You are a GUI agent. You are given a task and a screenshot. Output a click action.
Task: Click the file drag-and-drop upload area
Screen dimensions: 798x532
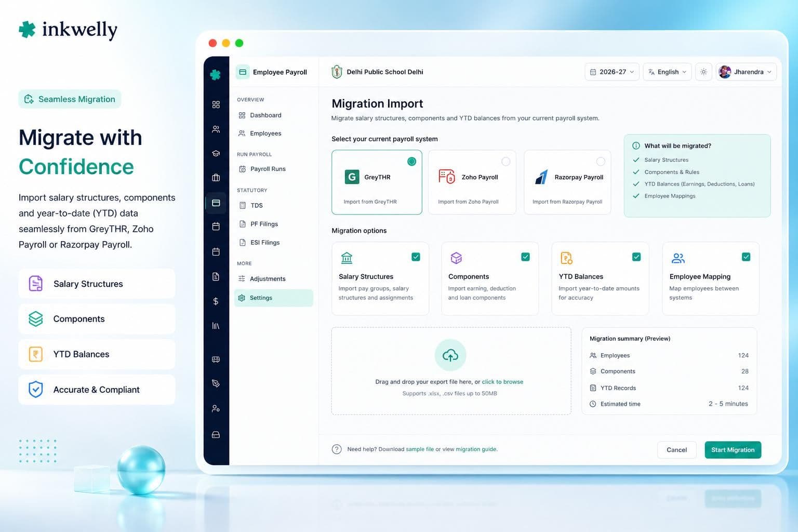tap(451, 371)
